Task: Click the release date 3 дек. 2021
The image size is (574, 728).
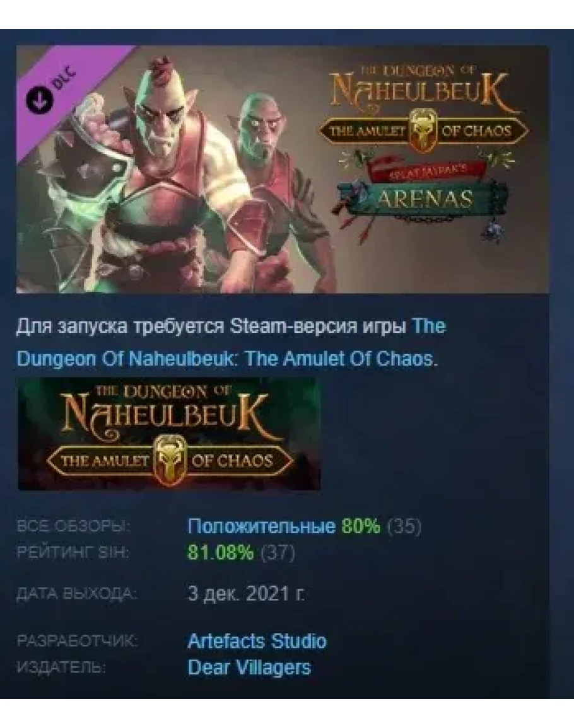Action: (247, 593)
